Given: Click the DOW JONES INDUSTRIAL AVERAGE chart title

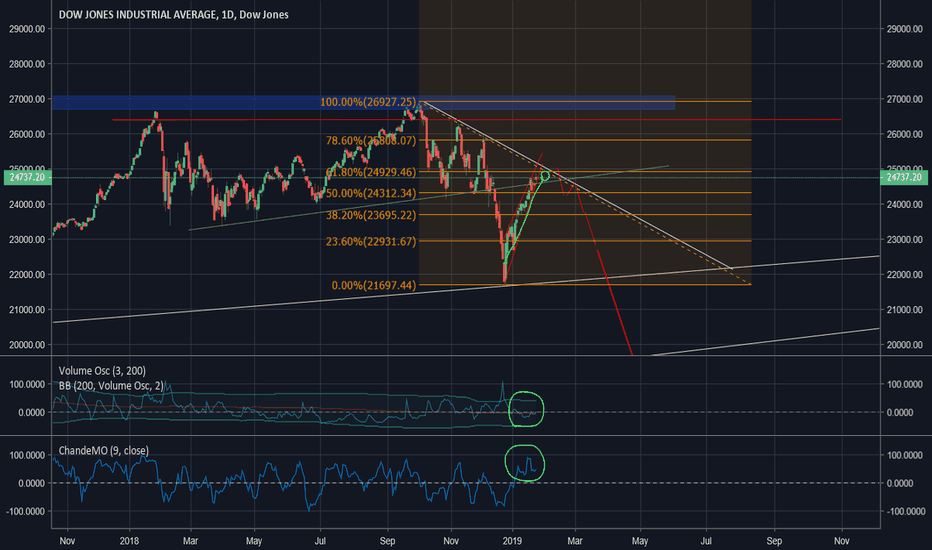Looking at the screenshot, I should point(174,14).
